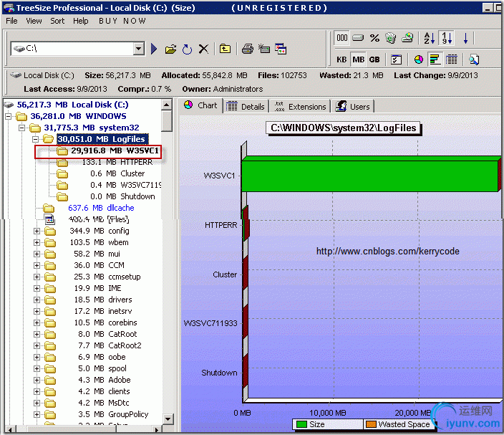
Task: Toggle size unit to KB
Action: pos(342,59)
